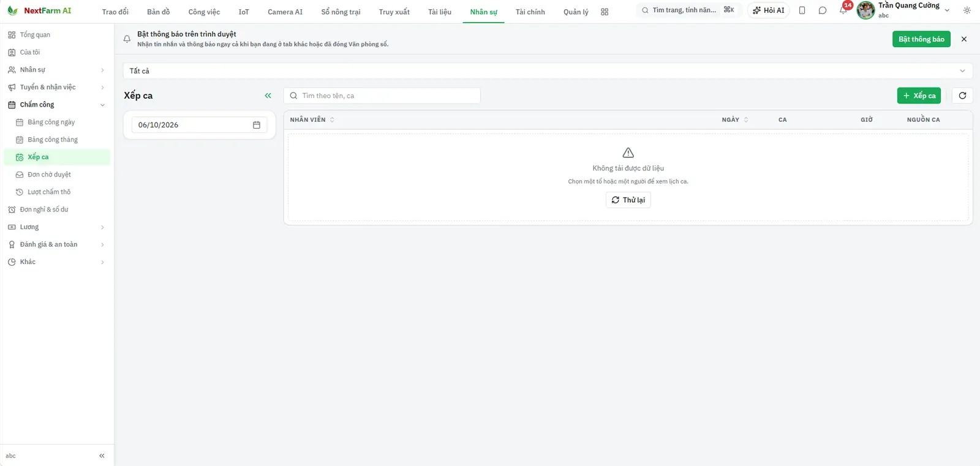Click the refresh icon beside Xếp ca button
This screenshot has height=466, width=980.
pos(962,96)
